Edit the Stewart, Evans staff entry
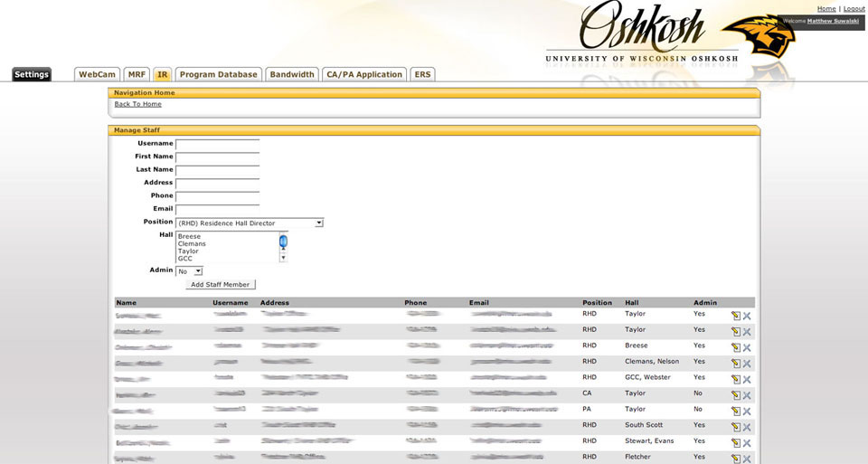The image size is (868, 464). (x=735, y=442)
